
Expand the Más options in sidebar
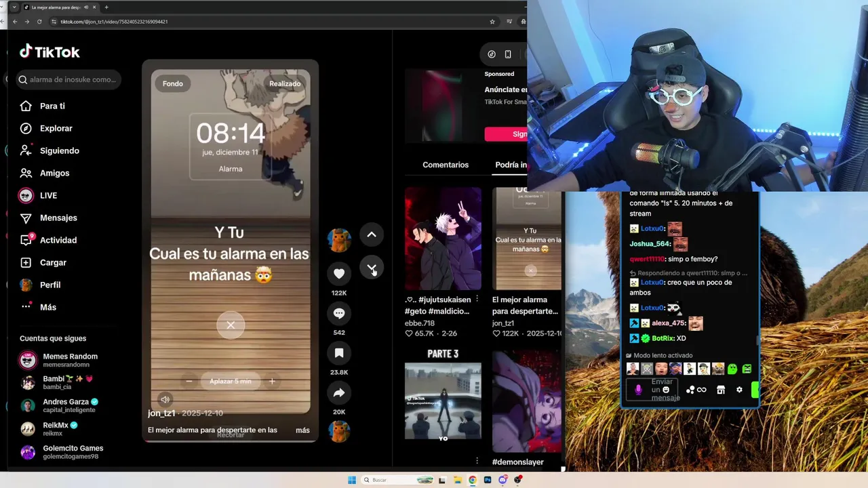click(47, 307)
